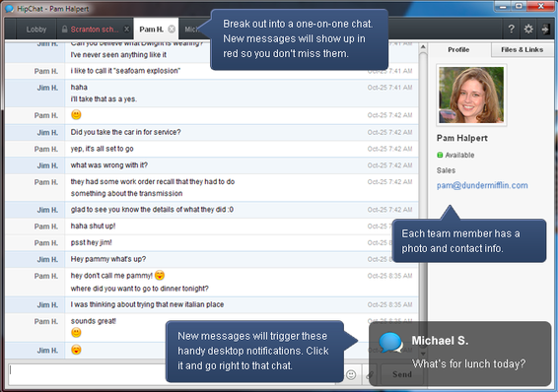The width and height of the screenshot is (558, 392).
Task: Open the Files & Links tab
Action: 523,50
